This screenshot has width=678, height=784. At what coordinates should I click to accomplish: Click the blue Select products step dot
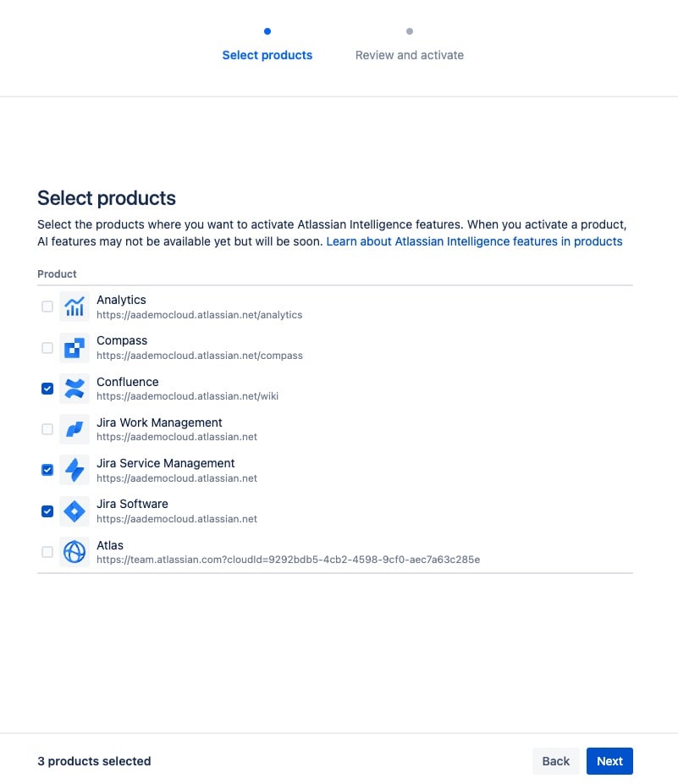[x=267, y=30]
